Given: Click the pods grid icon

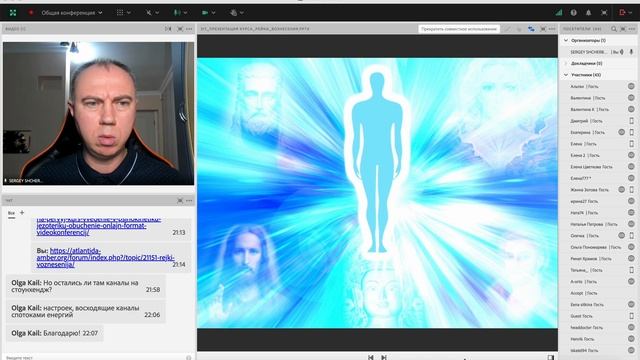Looking at the screenshot, I should point(120,13).
